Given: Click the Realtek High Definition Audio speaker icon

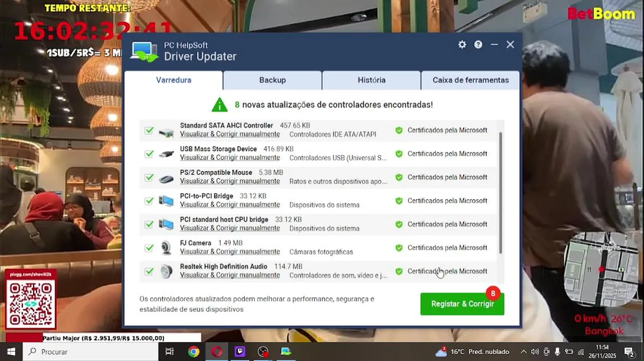Looking at the screenshot, I should pos(166,271).
